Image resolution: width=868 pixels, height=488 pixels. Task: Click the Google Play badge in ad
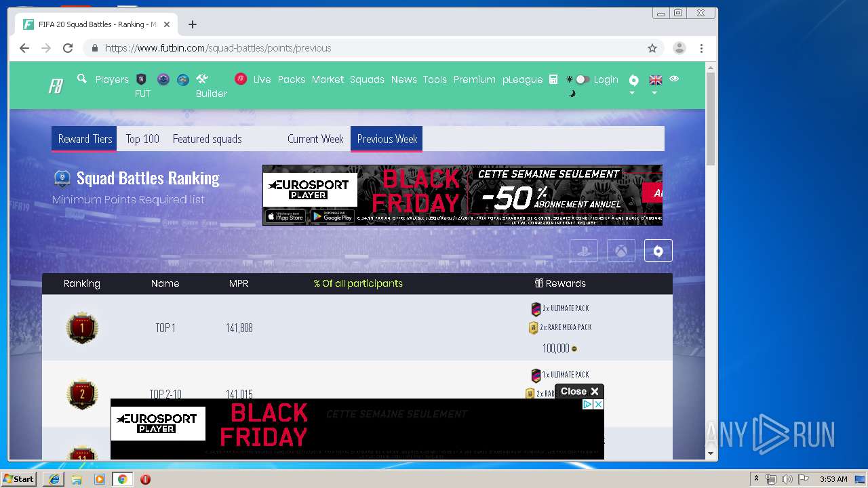[332, 217]
